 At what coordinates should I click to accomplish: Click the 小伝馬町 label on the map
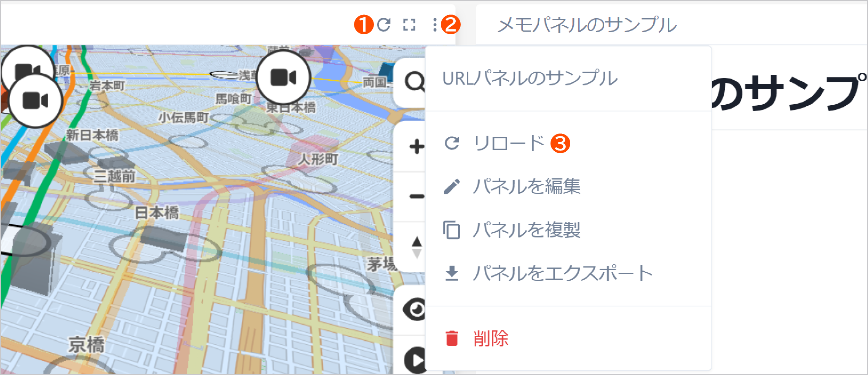click(x=183, y=118)
